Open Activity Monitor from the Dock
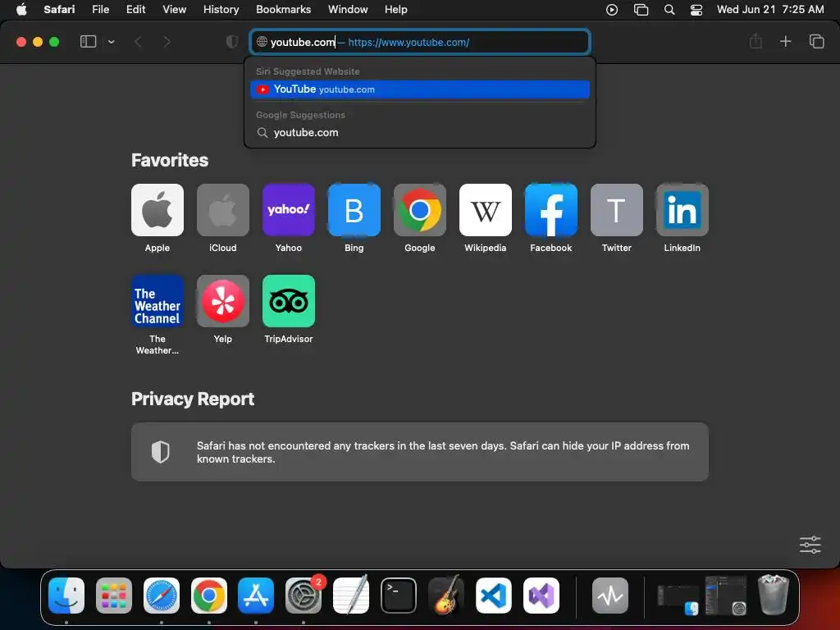This screenshot has height=630, width=840. tap(610, 596)
